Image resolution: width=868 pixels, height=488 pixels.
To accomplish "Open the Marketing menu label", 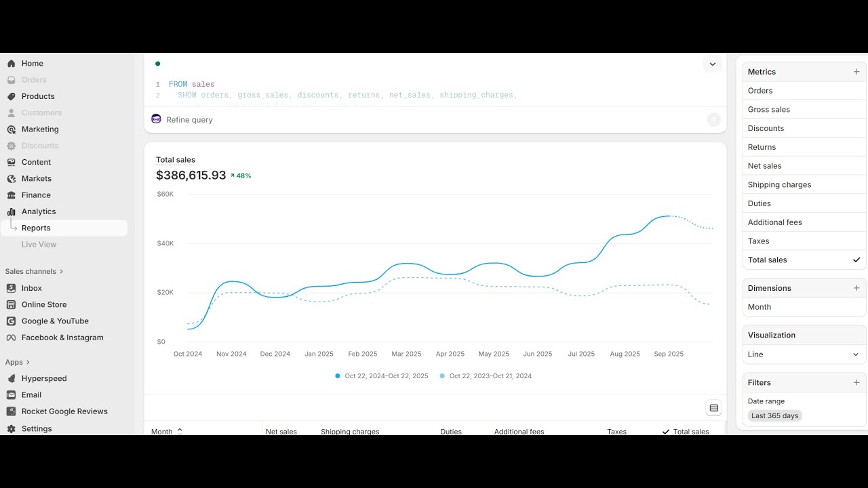I will pos(40,129).
